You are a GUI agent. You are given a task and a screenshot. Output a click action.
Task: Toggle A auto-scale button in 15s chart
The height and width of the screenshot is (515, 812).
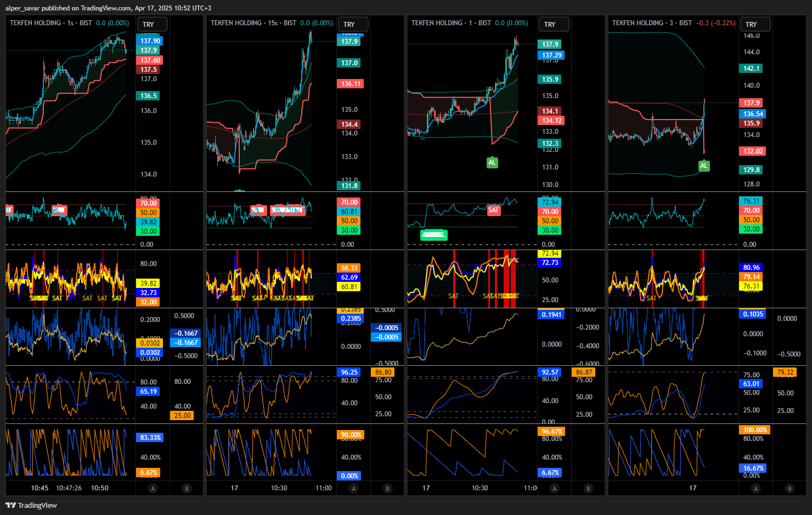coord(354,488)
